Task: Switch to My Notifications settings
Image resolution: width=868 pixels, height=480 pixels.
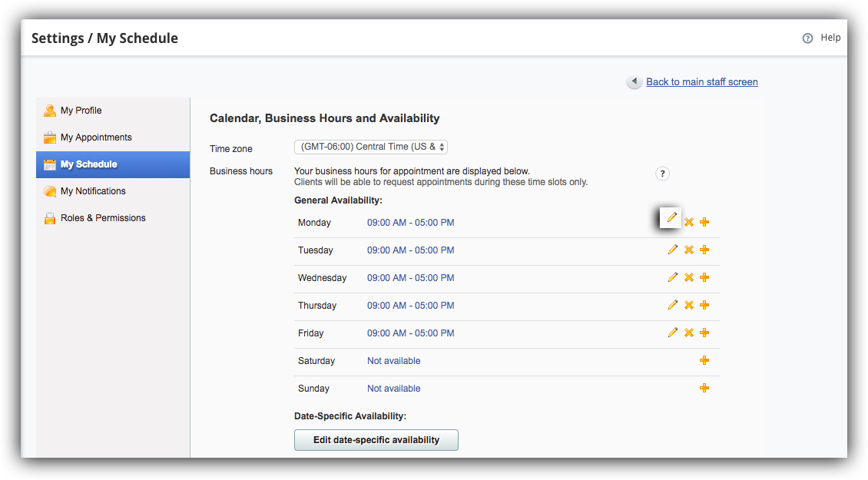Action: tap(113, 191)
